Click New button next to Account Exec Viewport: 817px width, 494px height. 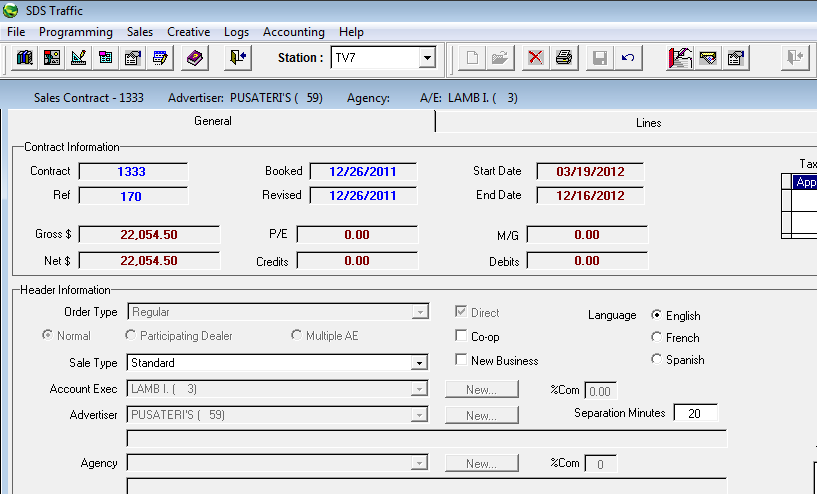pyautogui.click(x=481, y=389)
